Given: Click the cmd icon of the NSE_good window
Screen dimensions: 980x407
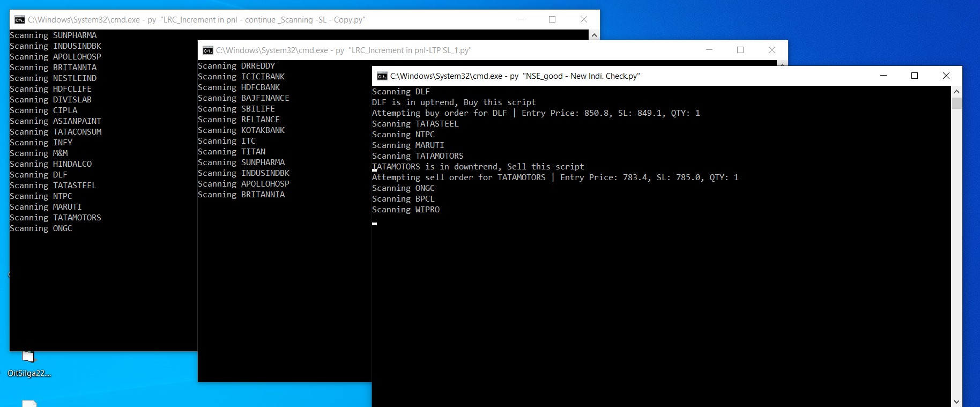Looking at the screenshot, I should click(382, 76).
